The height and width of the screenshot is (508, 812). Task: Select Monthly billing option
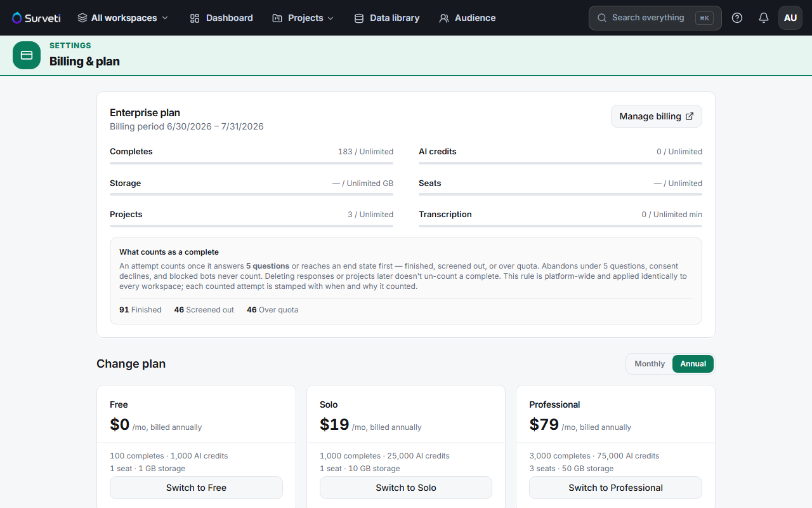pyautogui.click(x=650, y=364)
